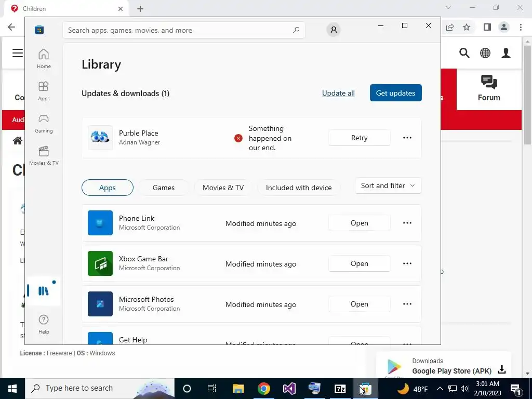Open the Store account profile icon
Screen dimensions: 532x399
point(334,30)
